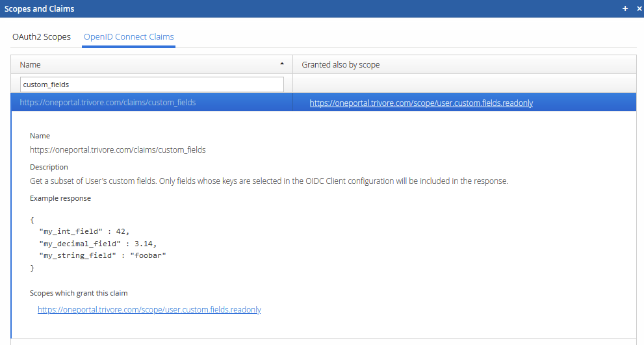Click the Name column header label

(x=30, y=65)
